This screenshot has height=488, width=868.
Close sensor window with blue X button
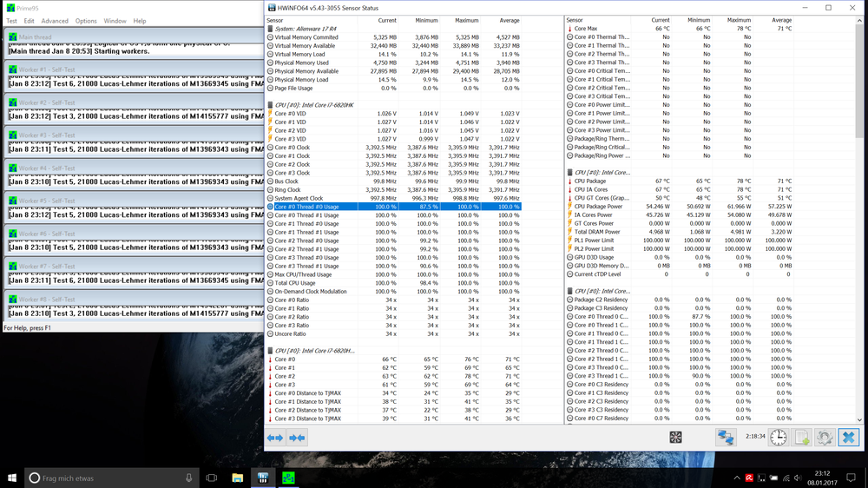click(849, 438)
